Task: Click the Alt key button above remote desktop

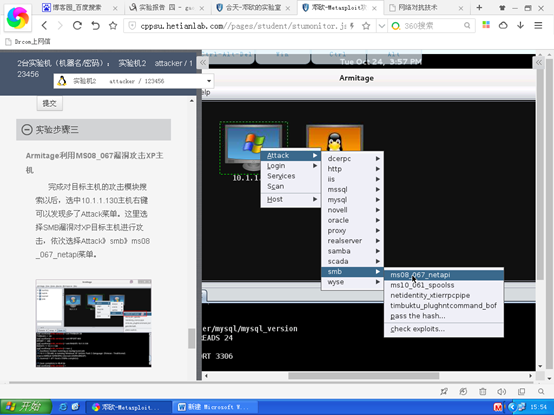Action: point(394,57)
